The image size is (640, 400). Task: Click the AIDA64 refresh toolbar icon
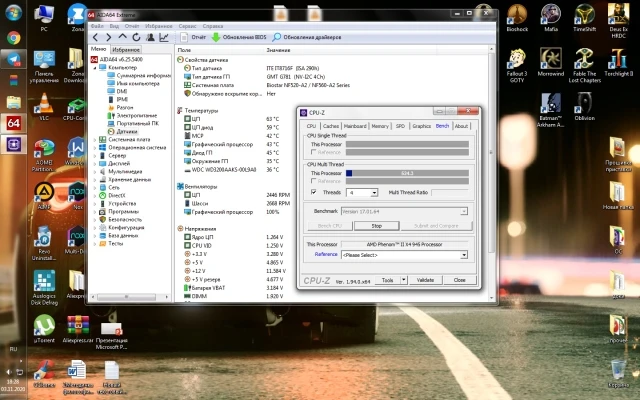click(x=138, y=37)
